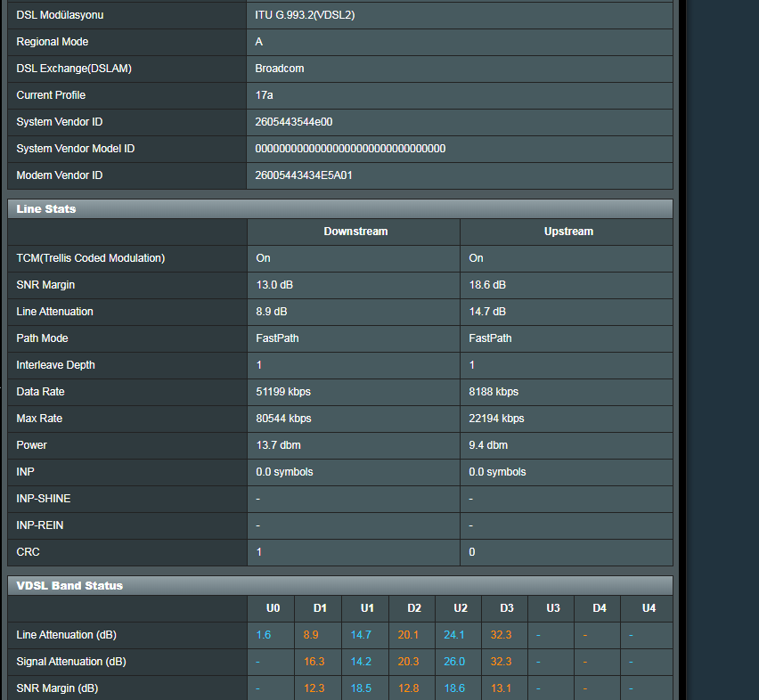
Task: Click the INP-REIN row label
Action: [x=40, y=525]
